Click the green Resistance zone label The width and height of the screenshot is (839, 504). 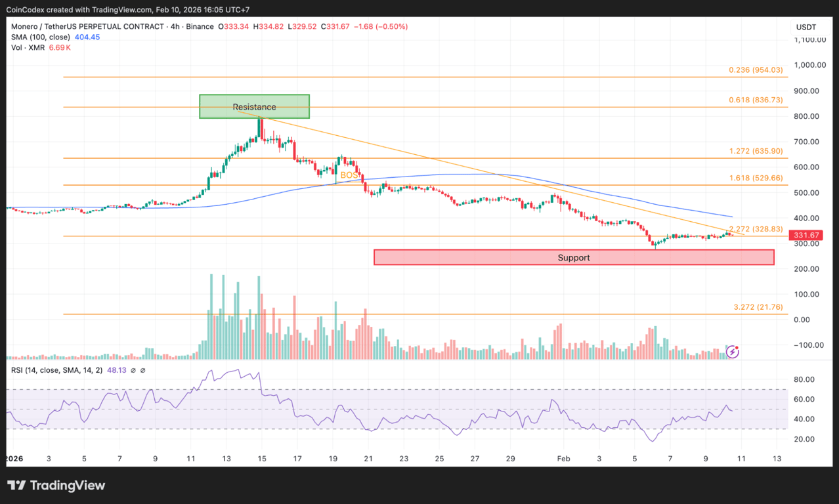click(254, 106)
